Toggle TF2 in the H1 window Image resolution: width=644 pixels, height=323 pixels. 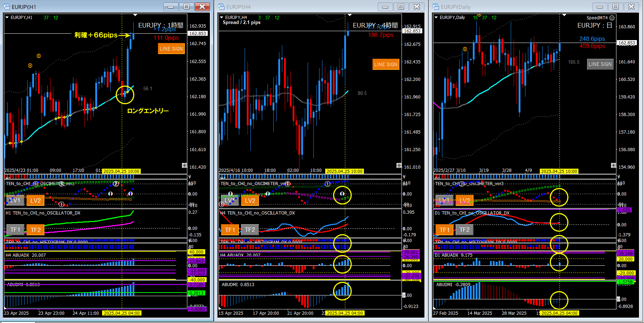click(x=35, y=230)
